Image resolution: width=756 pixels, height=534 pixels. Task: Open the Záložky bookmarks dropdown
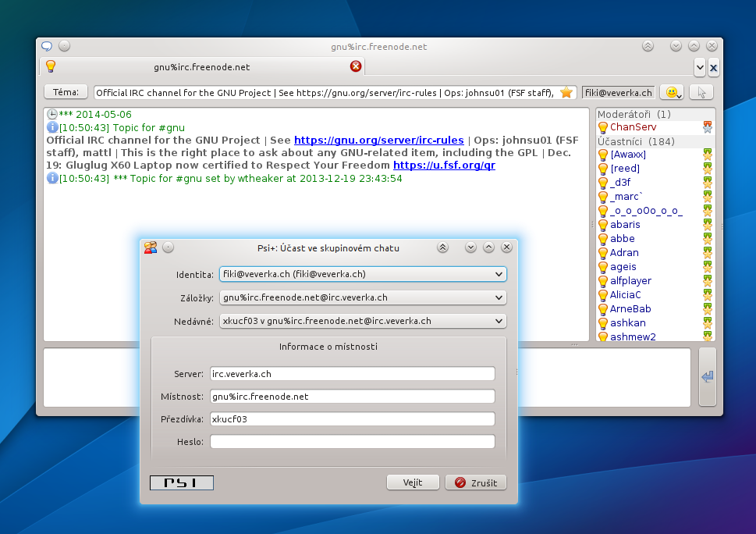click(363, 297)
